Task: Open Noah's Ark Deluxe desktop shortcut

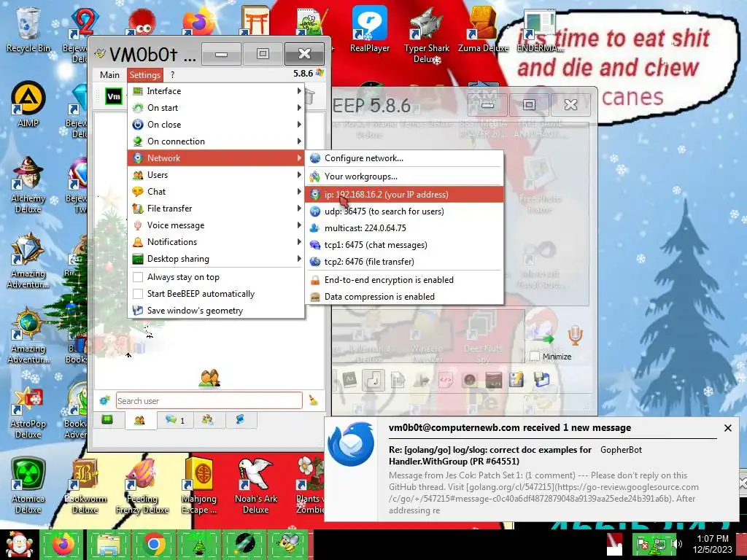Action: 256,486
